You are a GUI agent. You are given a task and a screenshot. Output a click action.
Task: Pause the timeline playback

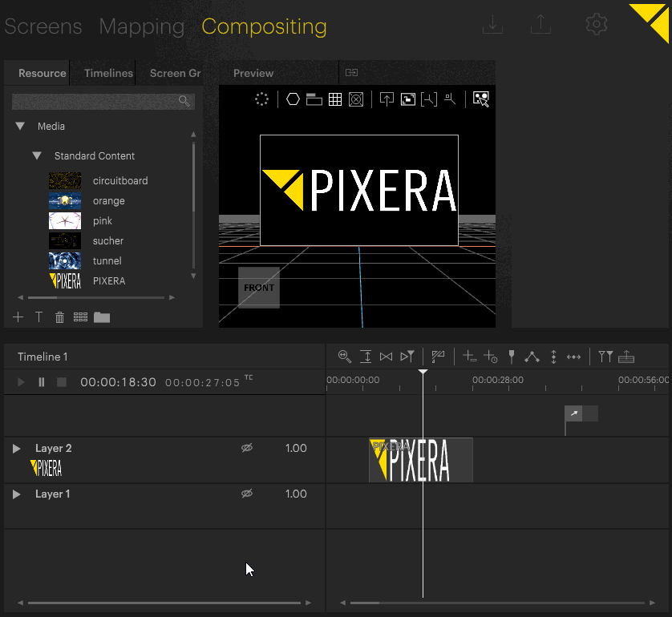point(42,381)
